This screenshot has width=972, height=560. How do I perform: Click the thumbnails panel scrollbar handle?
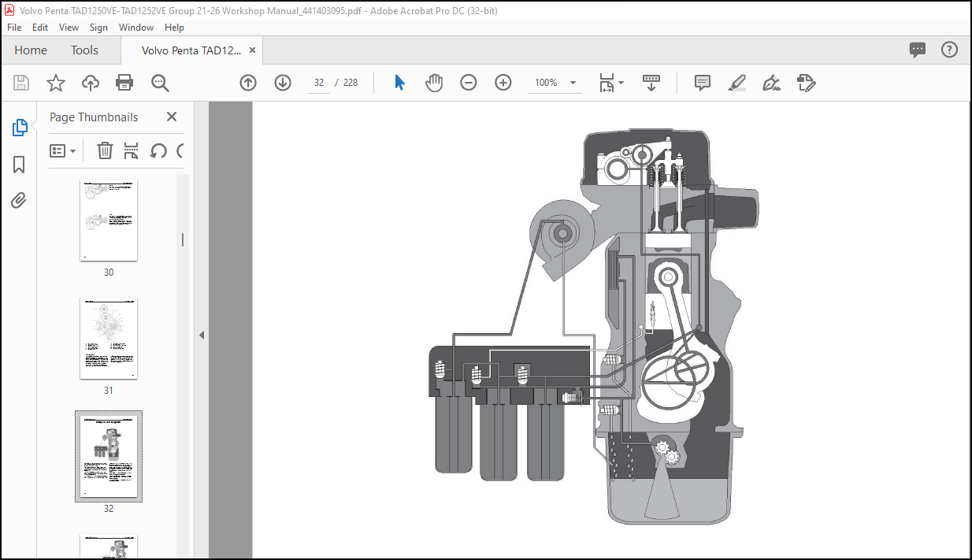183,240
